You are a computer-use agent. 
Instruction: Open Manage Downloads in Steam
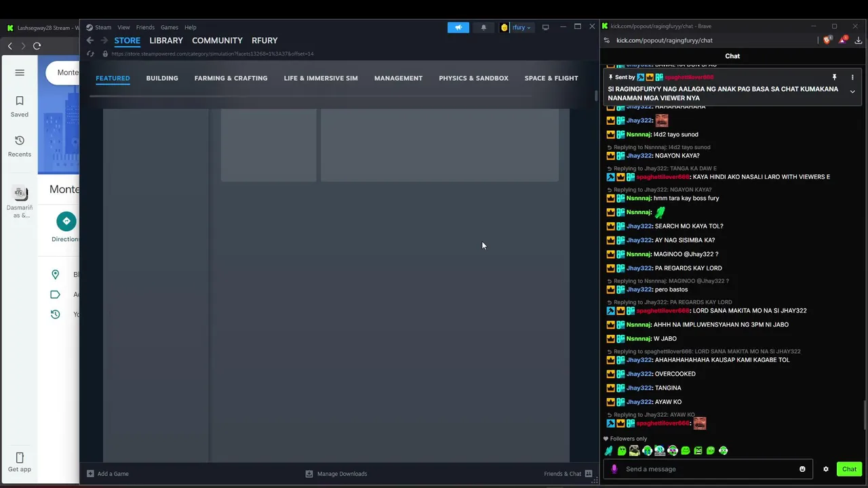point(336,474)
